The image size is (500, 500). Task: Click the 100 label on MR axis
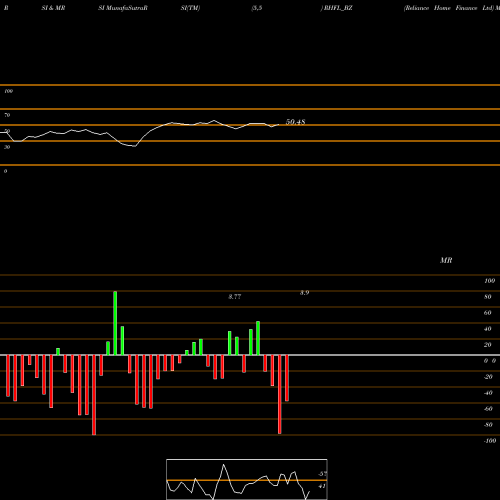pos(489,281)
